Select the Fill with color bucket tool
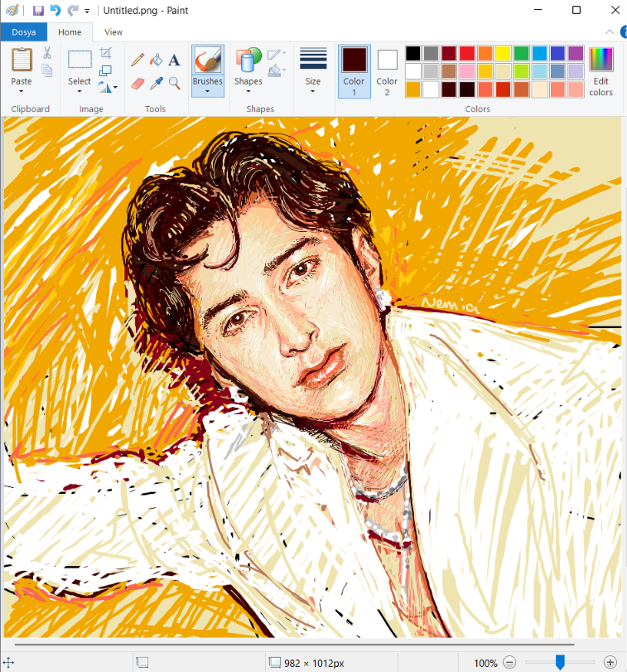 [x=157, y=60]
